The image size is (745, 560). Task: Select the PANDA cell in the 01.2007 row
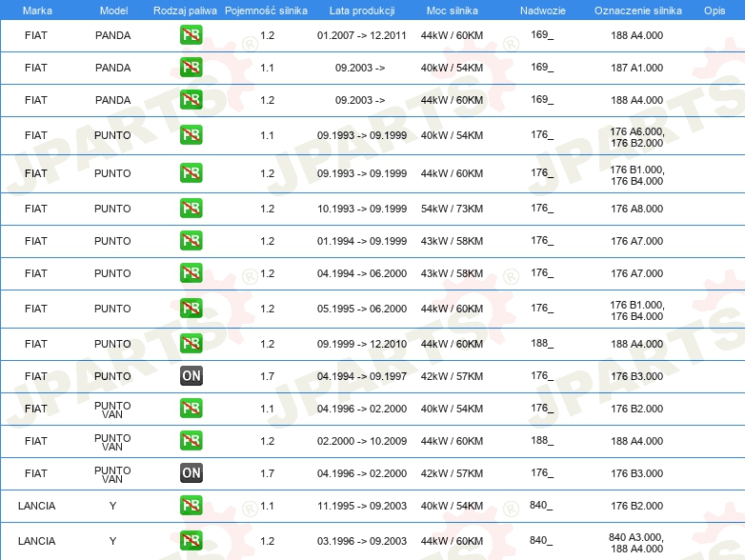[x=112, y=35]
